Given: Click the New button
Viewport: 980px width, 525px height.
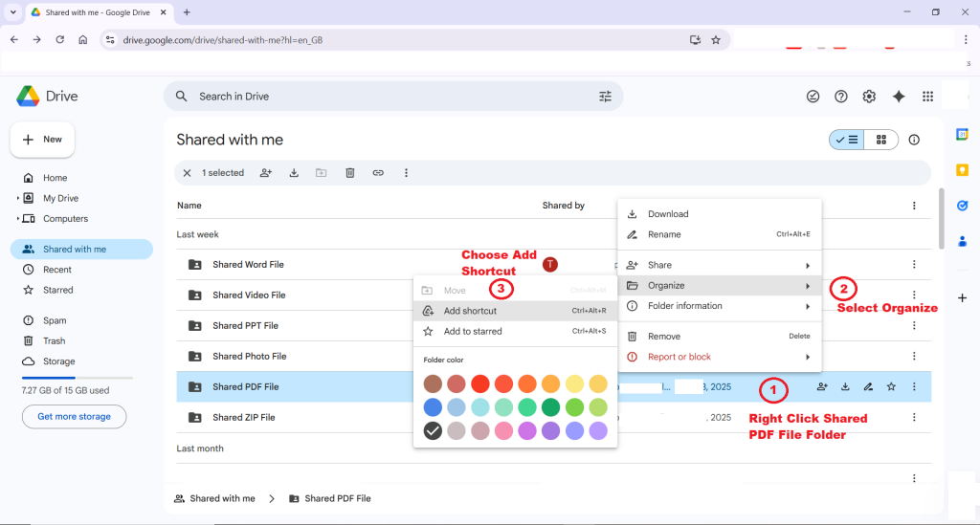Looking at the screenshot, I should tap(43, 140).
